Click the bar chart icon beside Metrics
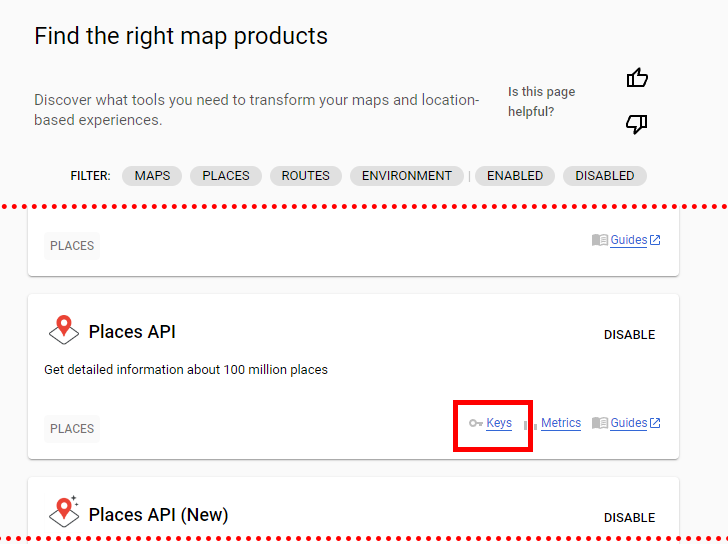 tap(531, 424)
